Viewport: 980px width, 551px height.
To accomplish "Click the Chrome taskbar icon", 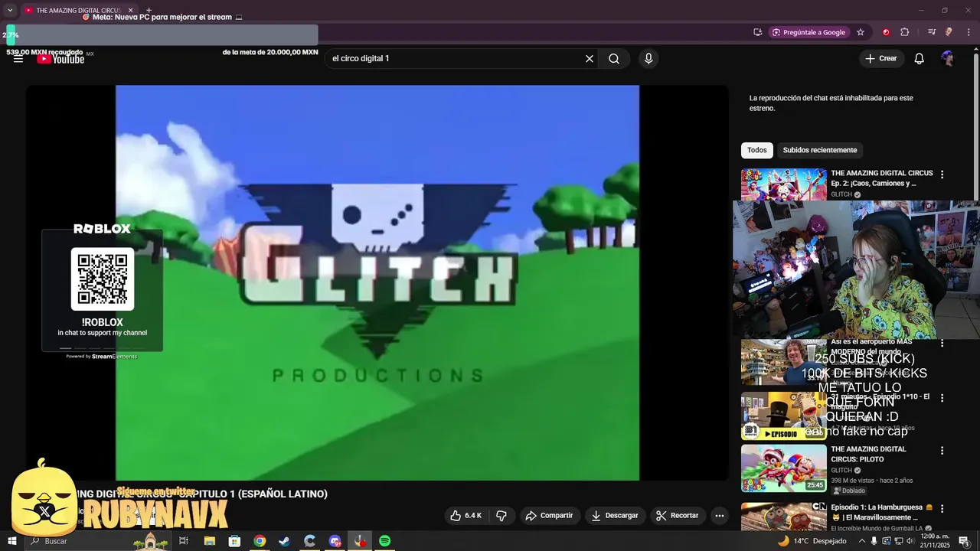I will pyautogui.click(x=260, y=541).
